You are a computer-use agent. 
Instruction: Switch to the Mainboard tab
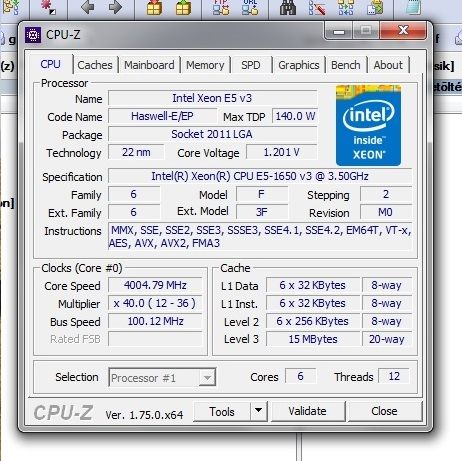click(149, 65)
